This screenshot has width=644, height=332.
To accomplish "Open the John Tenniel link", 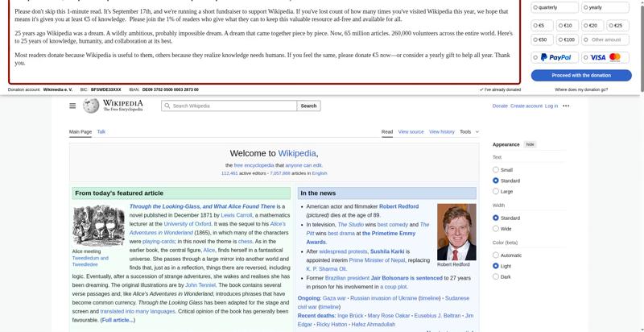I will (x=200, y=285).
